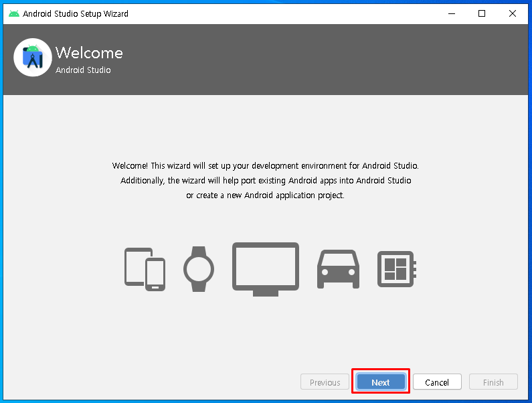Click the car Automotive icon

(338, 269)
